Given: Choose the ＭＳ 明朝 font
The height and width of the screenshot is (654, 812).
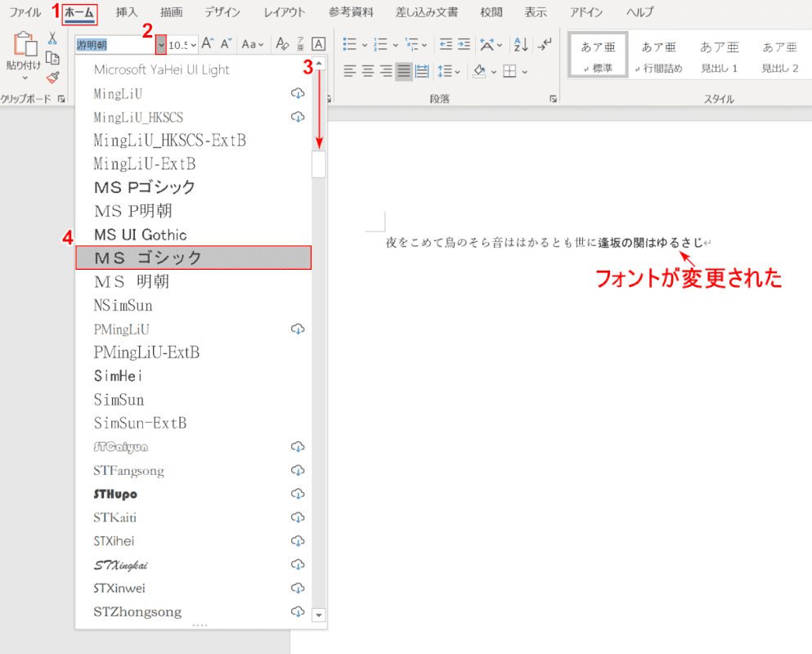Looking at the screenshot, I should pos(193,282).
